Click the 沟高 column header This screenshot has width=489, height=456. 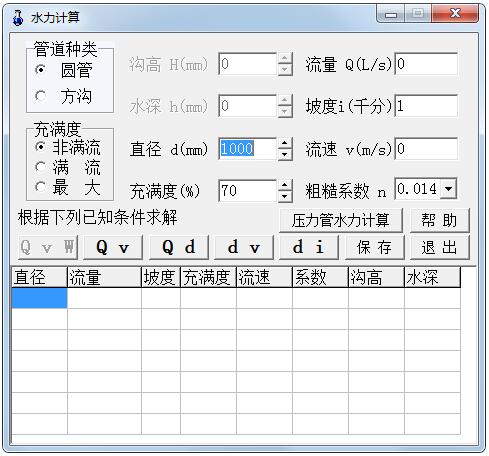(376, 277)
